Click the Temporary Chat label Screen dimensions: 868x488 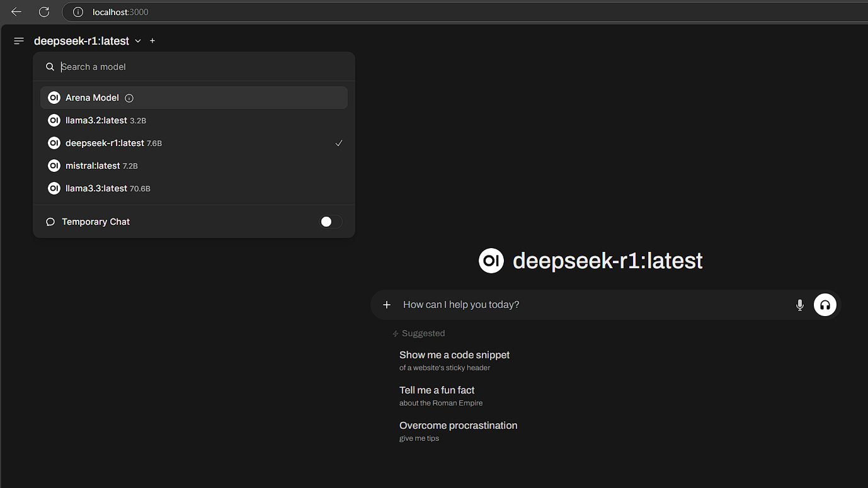click(96, 222)
